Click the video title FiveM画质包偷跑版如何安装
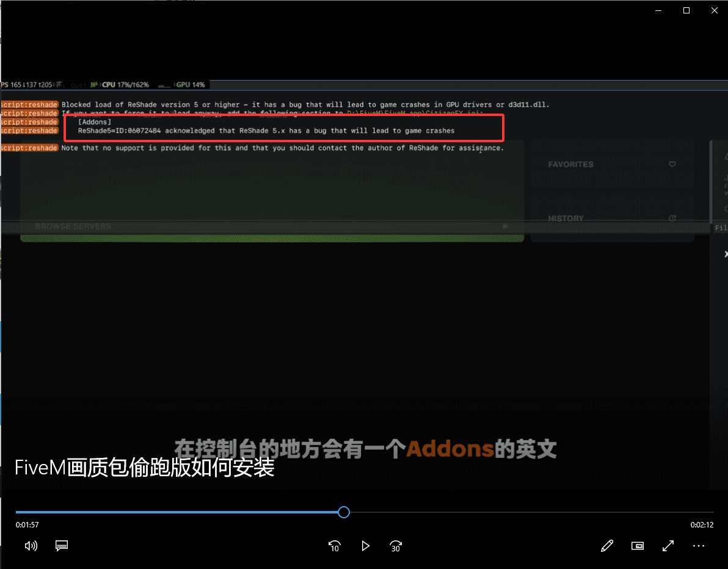The image size is (728, 569). (x=144, y=468)
